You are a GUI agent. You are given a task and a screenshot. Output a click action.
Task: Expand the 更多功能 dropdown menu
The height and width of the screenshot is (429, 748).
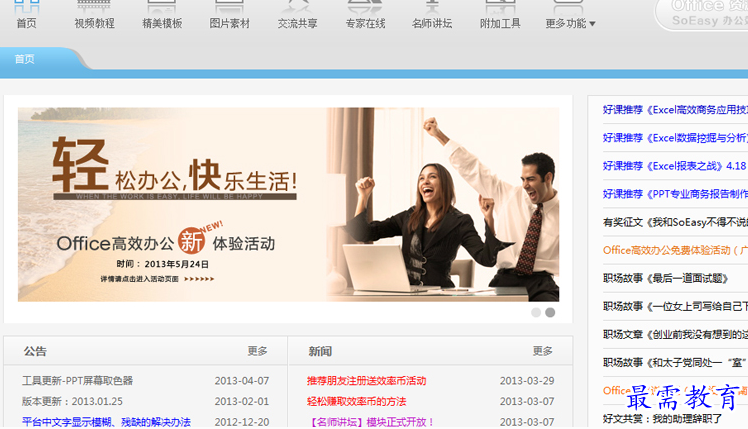pyautogui.click(x=570, y=23)
